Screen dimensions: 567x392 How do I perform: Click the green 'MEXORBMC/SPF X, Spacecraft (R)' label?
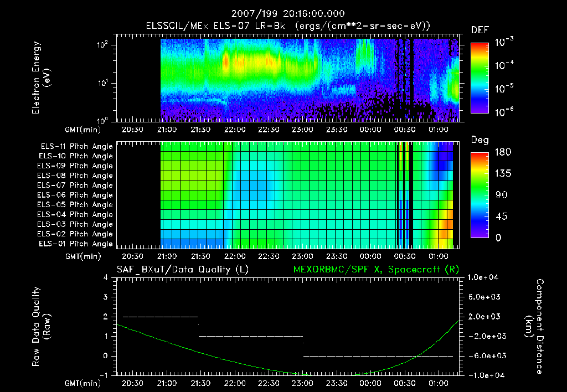tap(376, 270)
